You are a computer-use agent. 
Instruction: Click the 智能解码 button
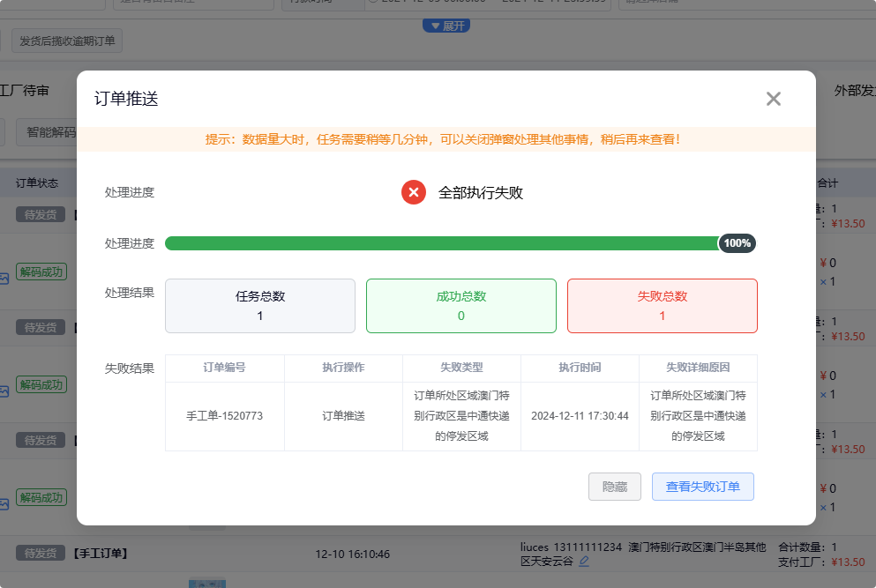point(50,132)
